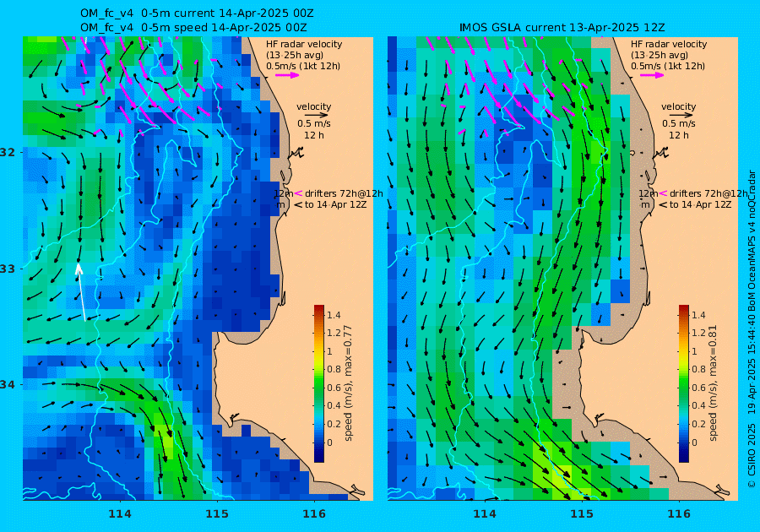
Task: Click the black drifter marker before 'to 14 Apr 12Z' in the left map
Action: pyautogui.click(x=298, y=205)
